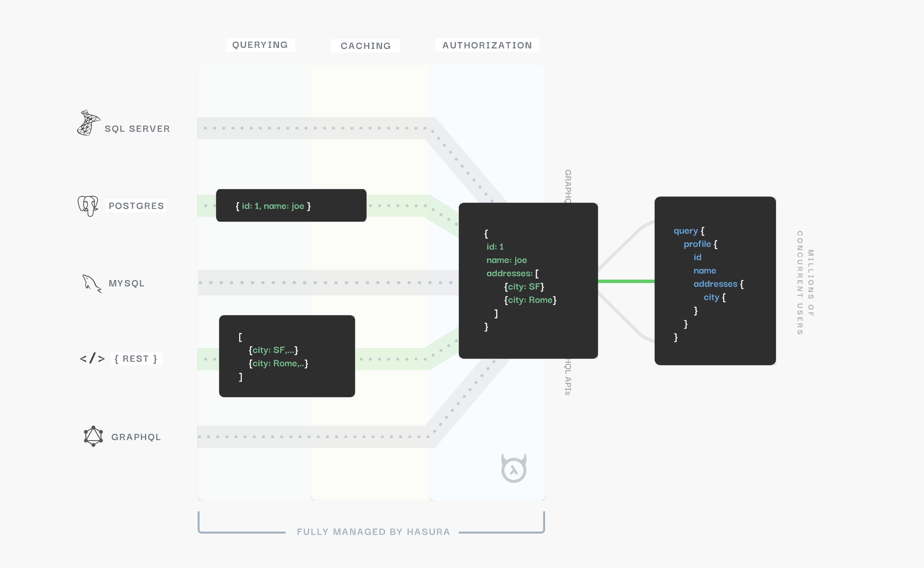Image resolution: width=924 pixels, height=568 pixels.
Task: Click the GRAPHQL source label
Action: [x=136, y=437]
